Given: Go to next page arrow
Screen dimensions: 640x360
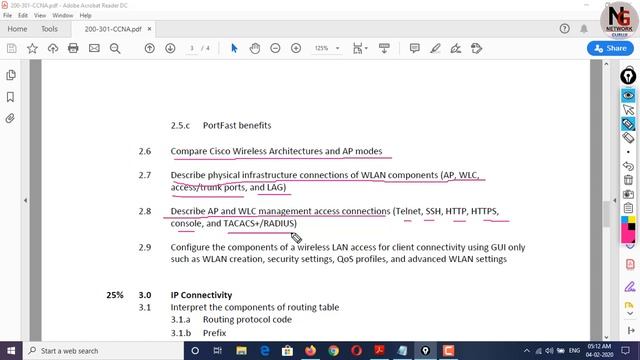Looking at the screenshot, I should [x=170, y=49].
